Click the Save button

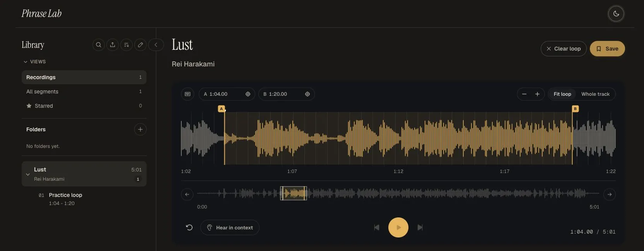(607, 49)
